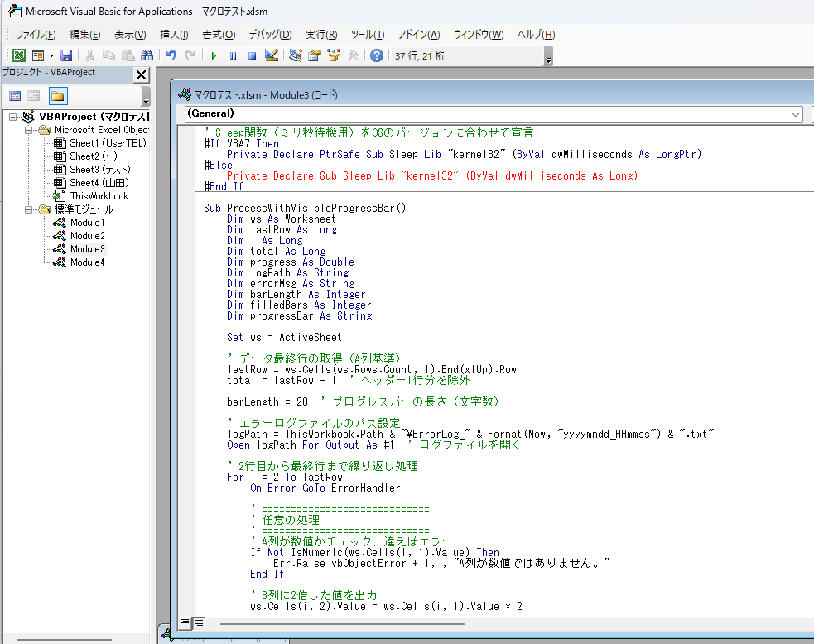Collapse the 標準モジュール folder node
The width and height of the screenshot is (814, 644).
tap(30, 209)
